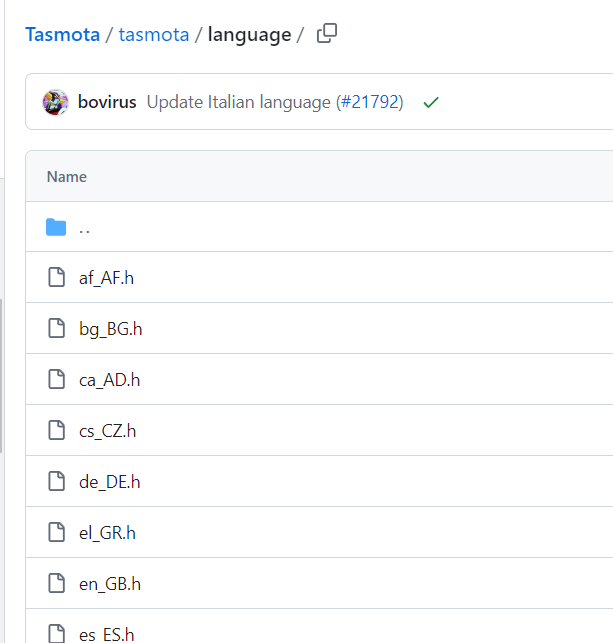
Task: Click file icon beside en_GB.h
Action: coord(57,583)
